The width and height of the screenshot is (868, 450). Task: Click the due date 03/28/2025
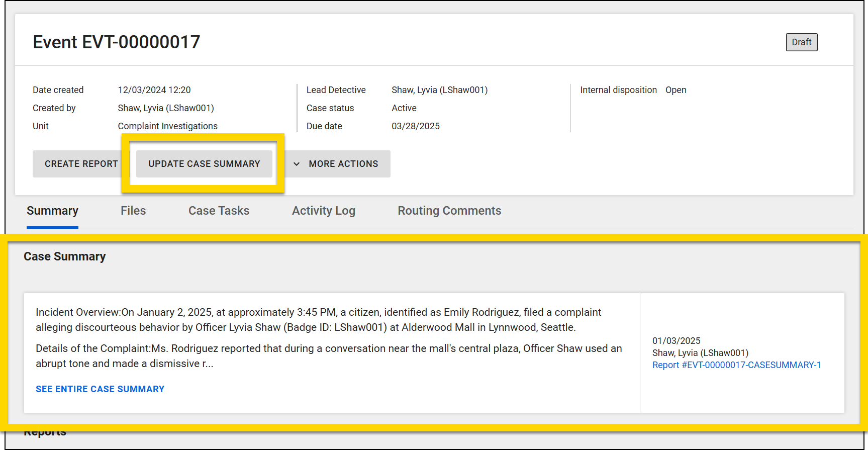415,126
